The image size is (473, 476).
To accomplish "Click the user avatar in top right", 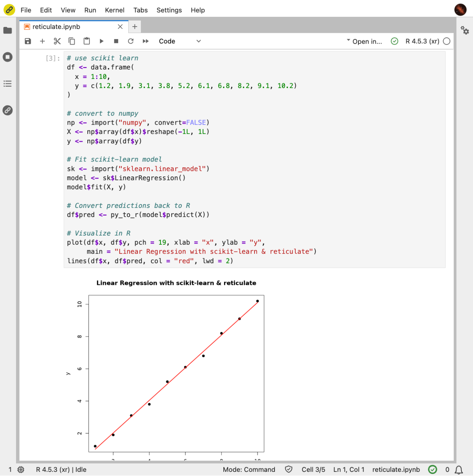I will tap(460, 10).
